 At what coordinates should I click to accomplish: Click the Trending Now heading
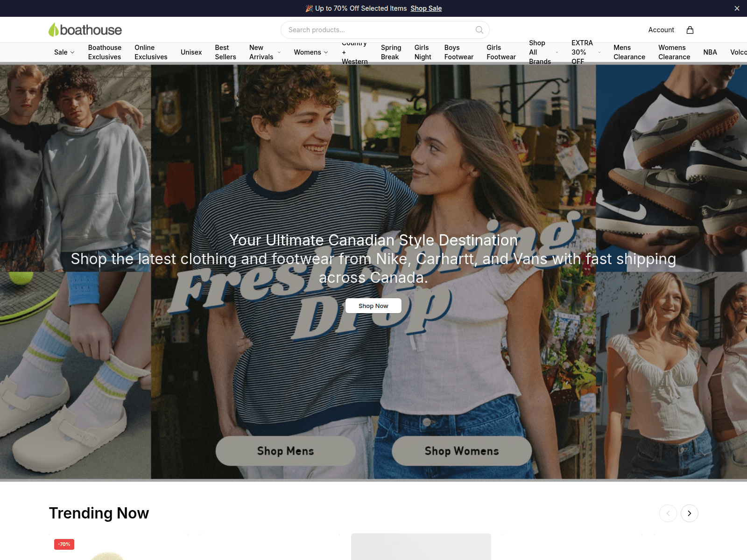click(99, 513)
